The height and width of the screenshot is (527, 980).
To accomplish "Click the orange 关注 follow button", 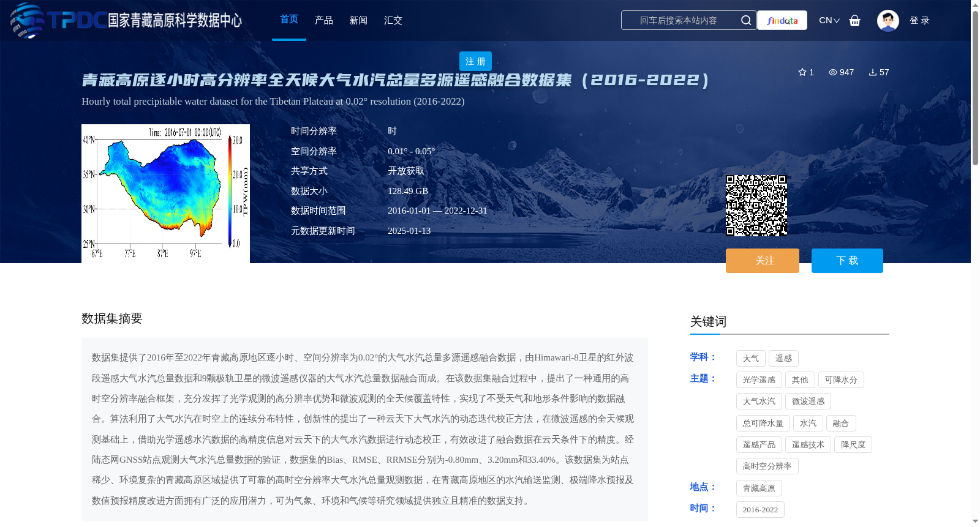I will [x=763, y=261].
